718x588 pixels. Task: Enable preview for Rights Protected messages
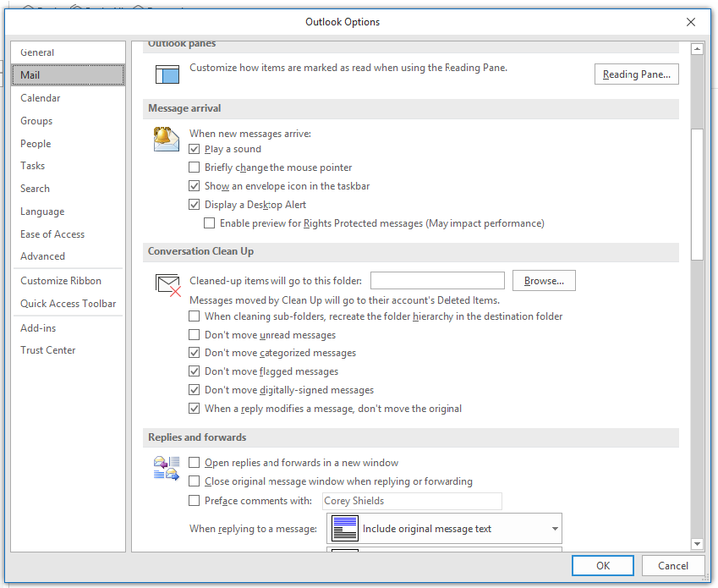click(x=209, y=223)
